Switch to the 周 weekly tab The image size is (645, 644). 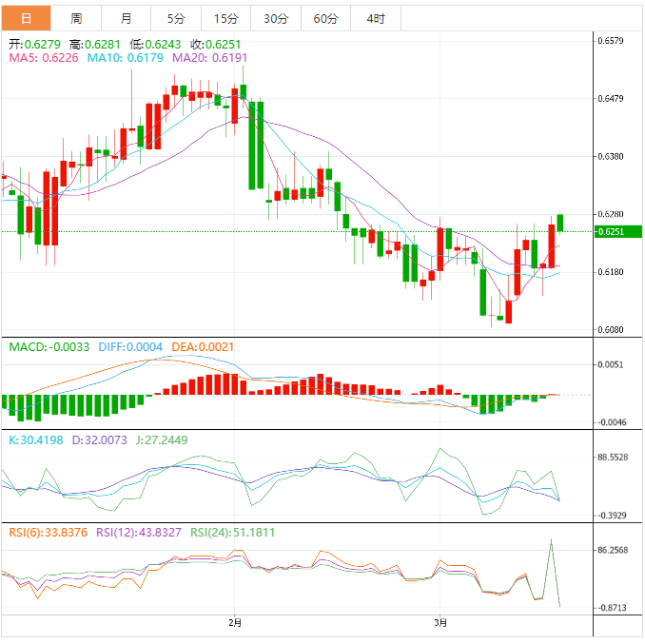tap(76, 18)
